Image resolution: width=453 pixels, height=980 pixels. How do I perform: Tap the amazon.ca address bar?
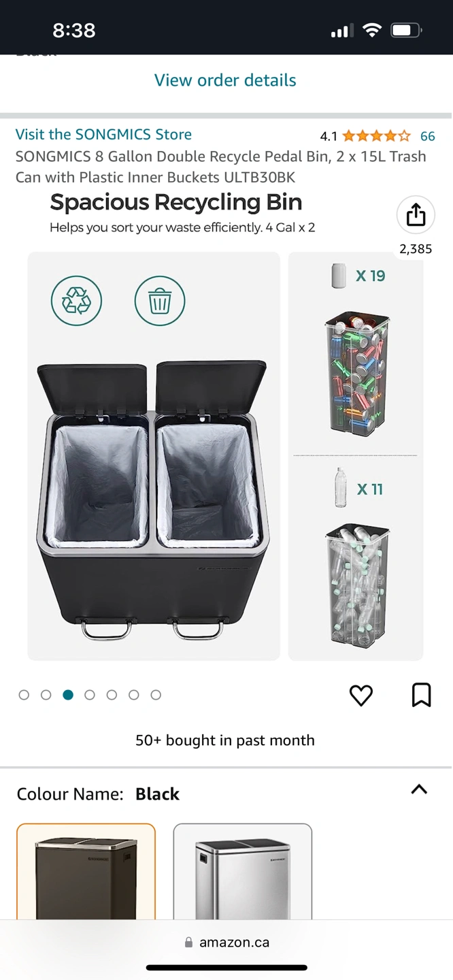[x=227, y=943]
